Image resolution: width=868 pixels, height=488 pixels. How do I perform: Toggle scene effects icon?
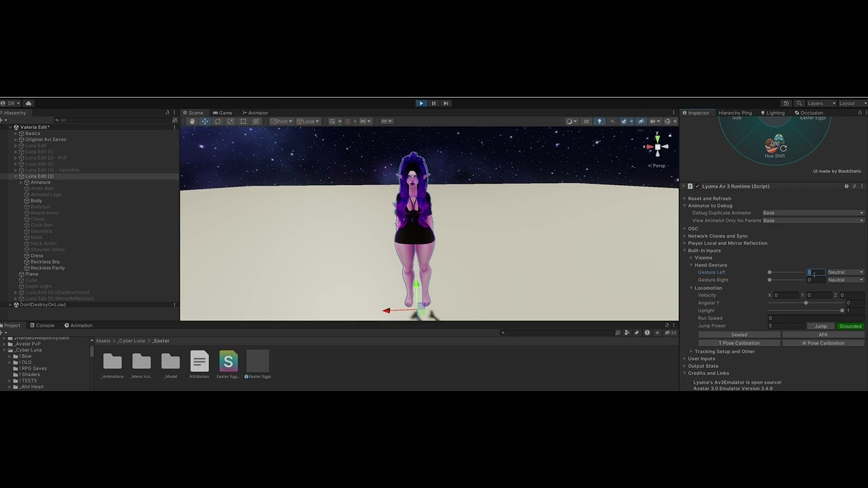[x=625, y=121]
